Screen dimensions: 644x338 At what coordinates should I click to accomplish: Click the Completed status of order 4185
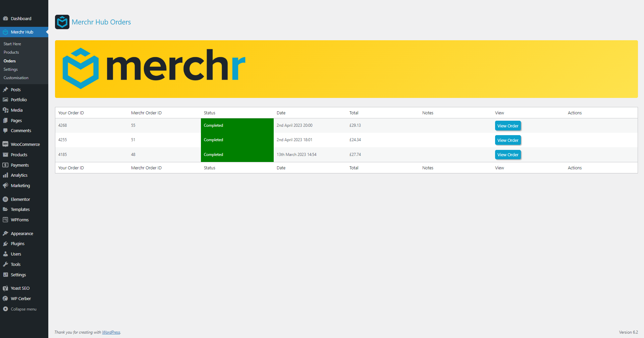pyautogui.click(x=213, y=155)
